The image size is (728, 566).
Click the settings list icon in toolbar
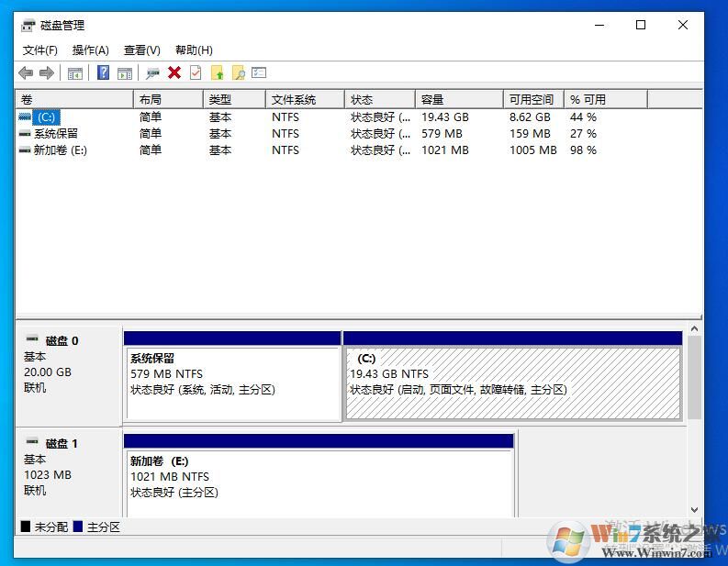[x=260, y=73]
